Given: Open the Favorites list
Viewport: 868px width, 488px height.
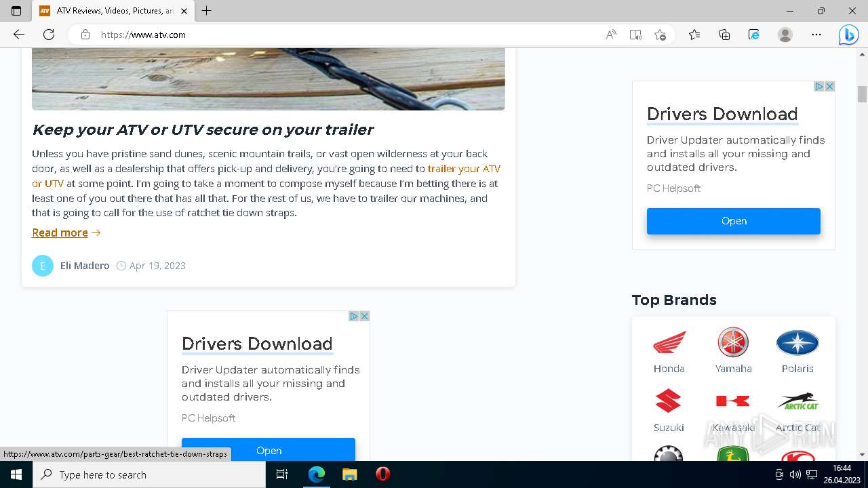Looking at the screenshot, I should click(x=694, y=35).
